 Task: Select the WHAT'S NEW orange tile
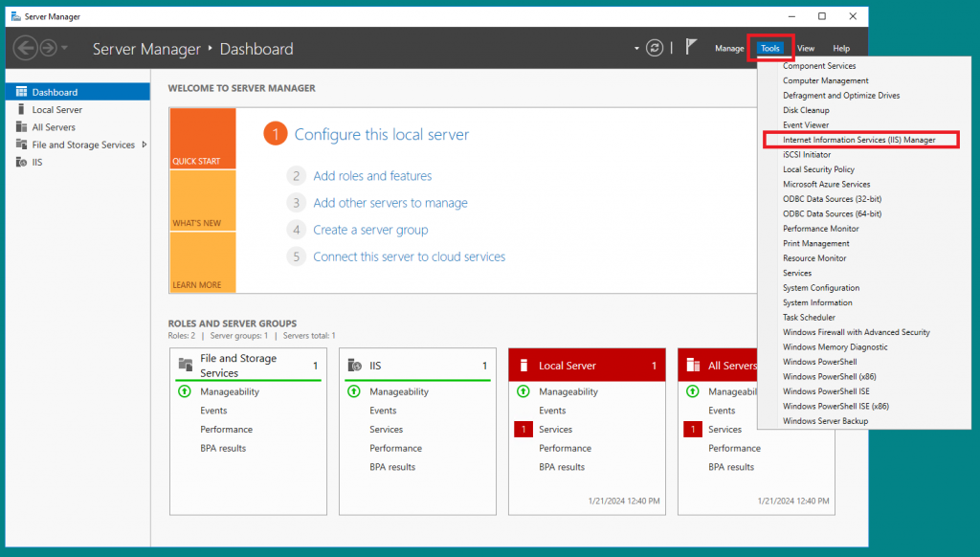[x=203, y=200]
